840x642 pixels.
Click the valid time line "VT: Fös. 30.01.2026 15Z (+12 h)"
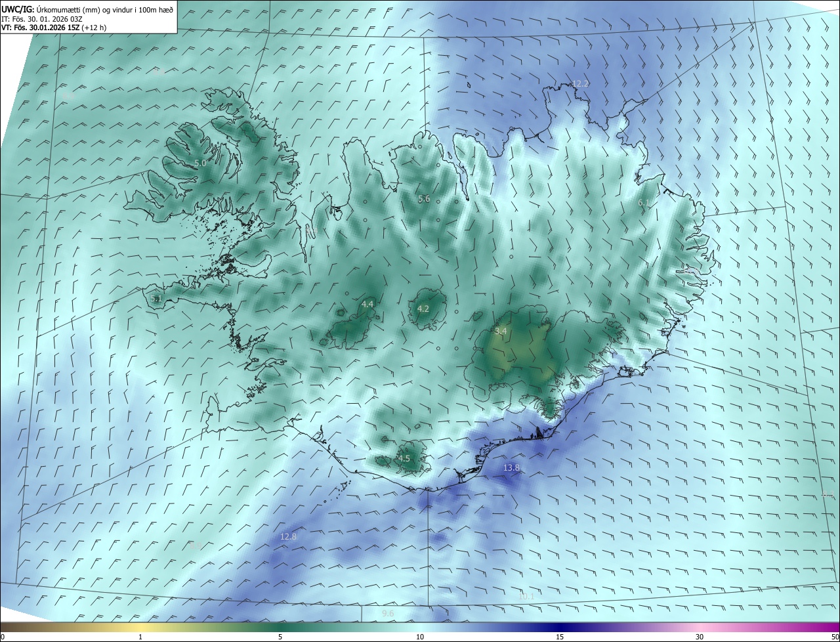tap(54, 28)
